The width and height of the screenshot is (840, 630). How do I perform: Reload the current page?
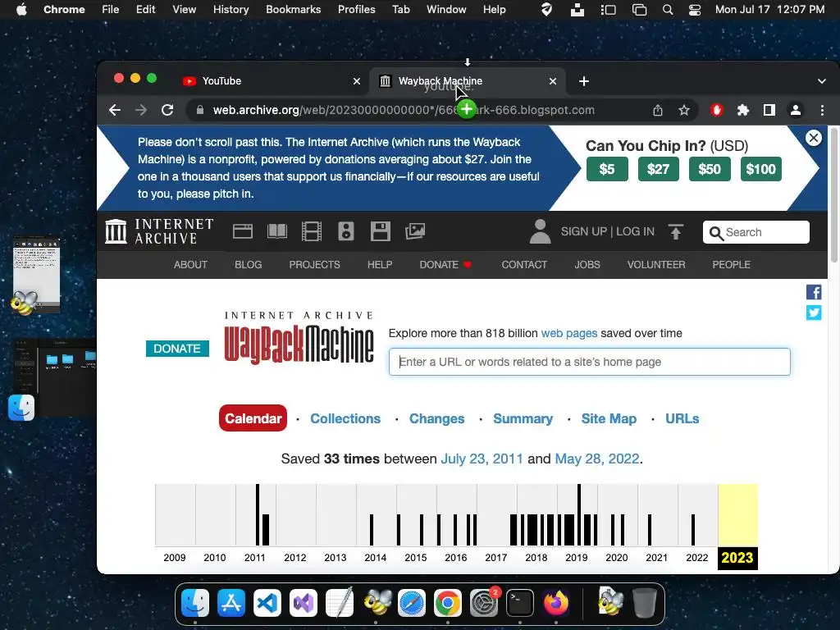click(167, 110)
